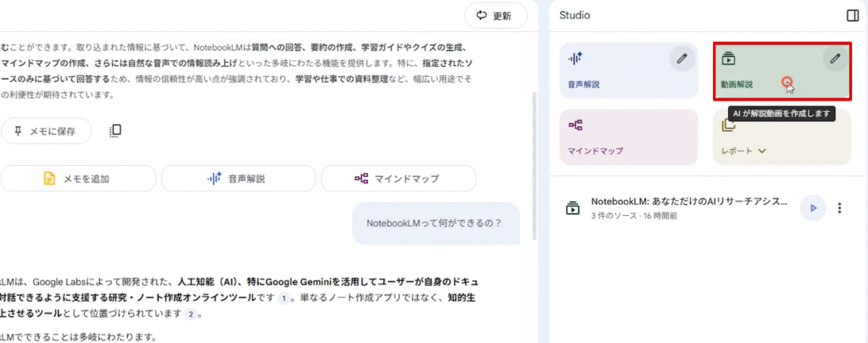Play the NotebookLM video overview

[813, 207]
